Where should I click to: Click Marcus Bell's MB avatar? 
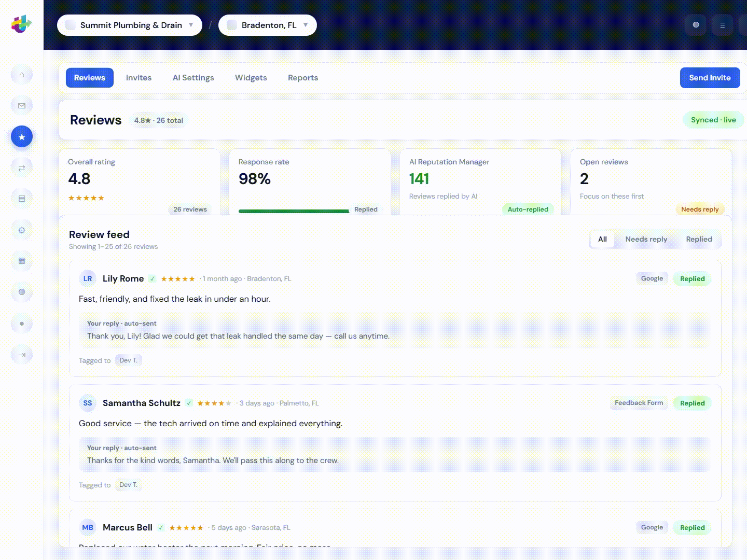coord(88,527)
